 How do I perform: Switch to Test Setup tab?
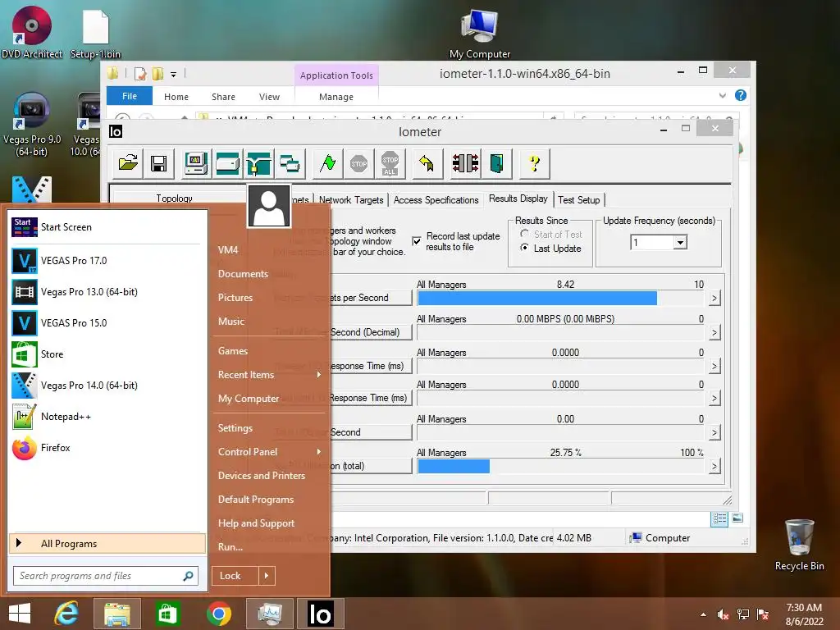point(578,200)
